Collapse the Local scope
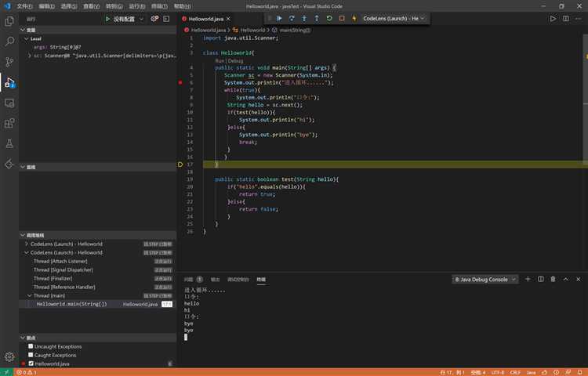The image size is (588, 376). click(26, 39)
